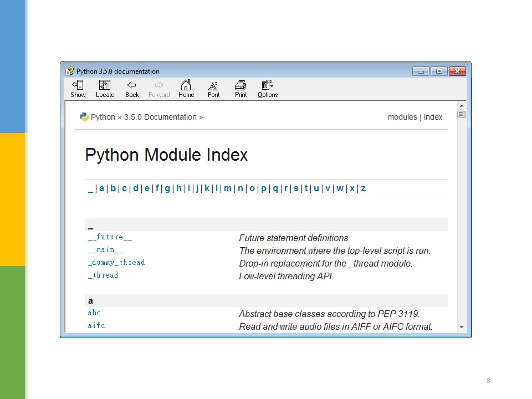Click the Locate toolbar icon

pos(105,85)
